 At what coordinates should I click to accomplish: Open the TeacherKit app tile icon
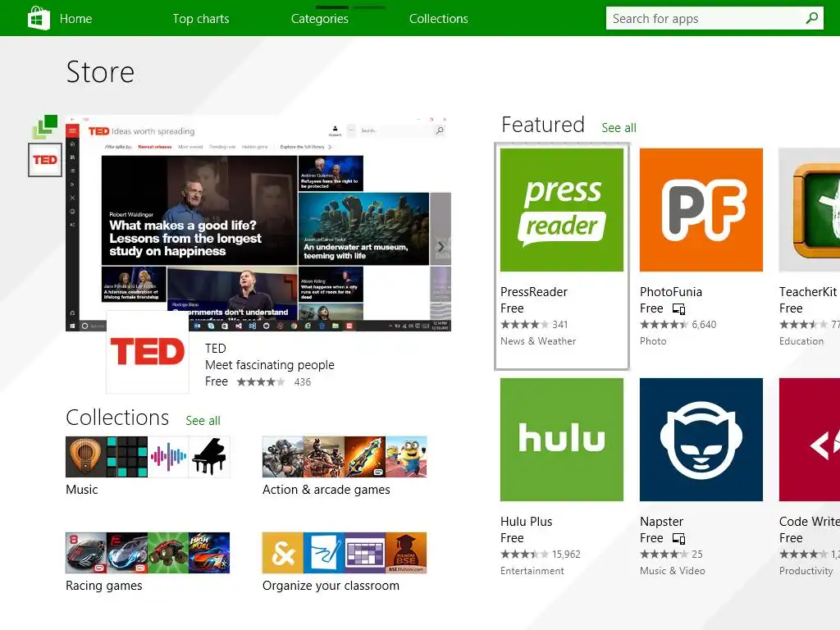[810, 210]
